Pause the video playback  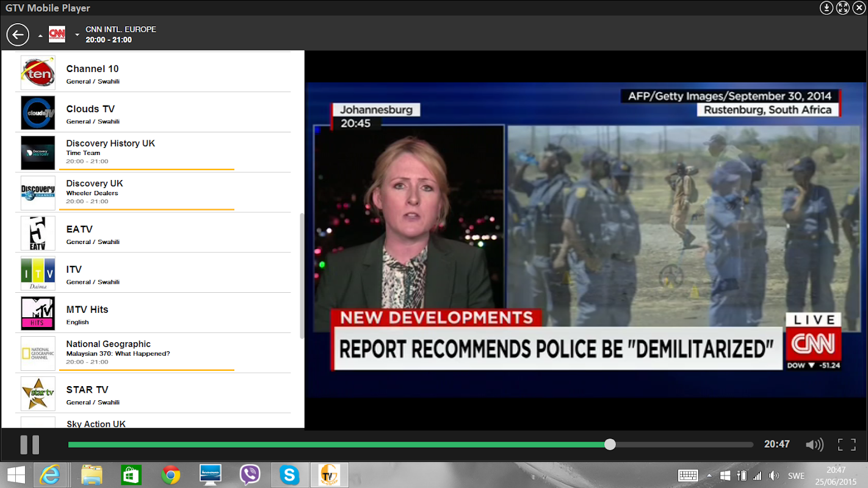click(29, 445)
